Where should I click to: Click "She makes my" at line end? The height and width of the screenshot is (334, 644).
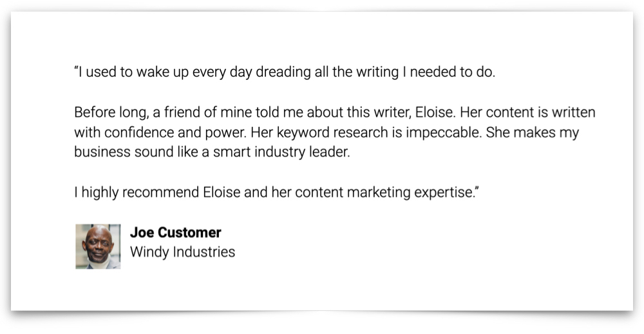tap(533, 132)
